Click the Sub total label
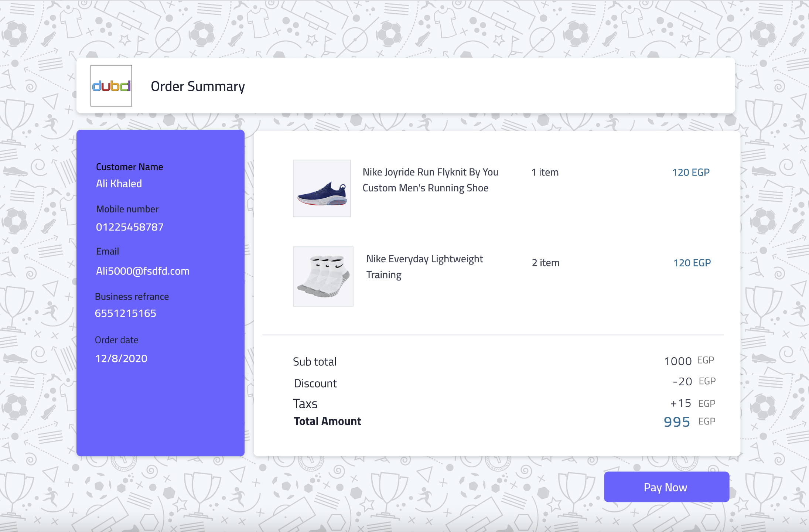The height and width of the screenshot is (532, 809). (314, 362)
